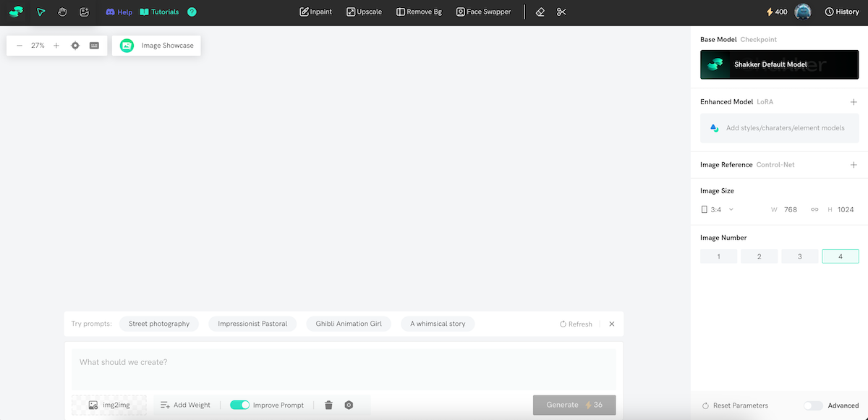The width and height of the screenshot is (868, 420).
Task: Click the trash icon to clear prompt
Action: (328, 406)
